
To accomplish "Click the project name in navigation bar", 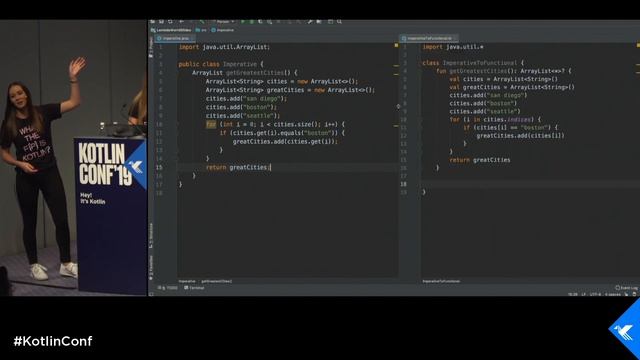I will tap(171, 30).
